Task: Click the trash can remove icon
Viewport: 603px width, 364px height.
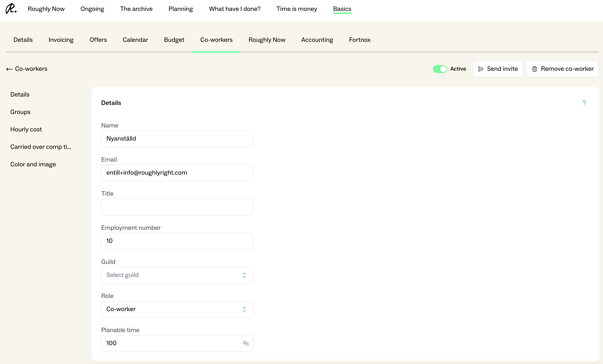Action: point(535,69)
